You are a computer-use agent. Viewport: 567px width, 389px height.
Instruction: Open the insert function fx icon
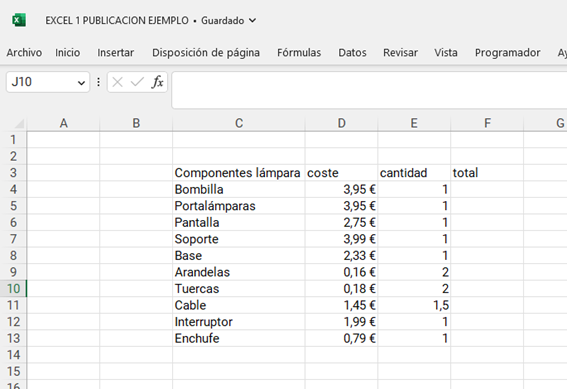point(157,82)
